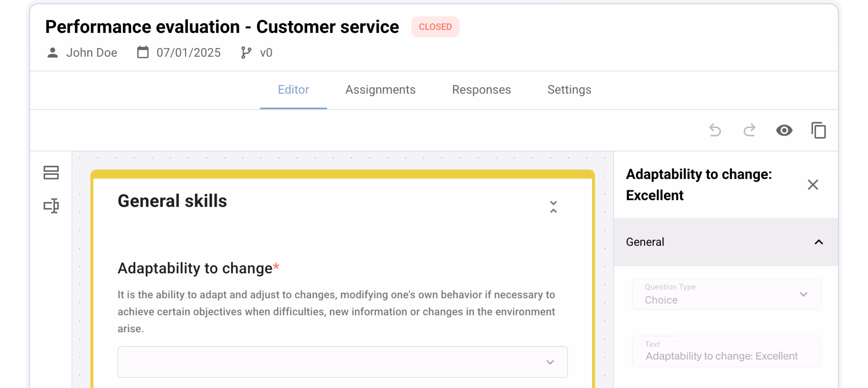The height and width of the screenshot is (388, 868).
Task: Collapse the General section in the properties panel
Action: (x=818, y=242)
